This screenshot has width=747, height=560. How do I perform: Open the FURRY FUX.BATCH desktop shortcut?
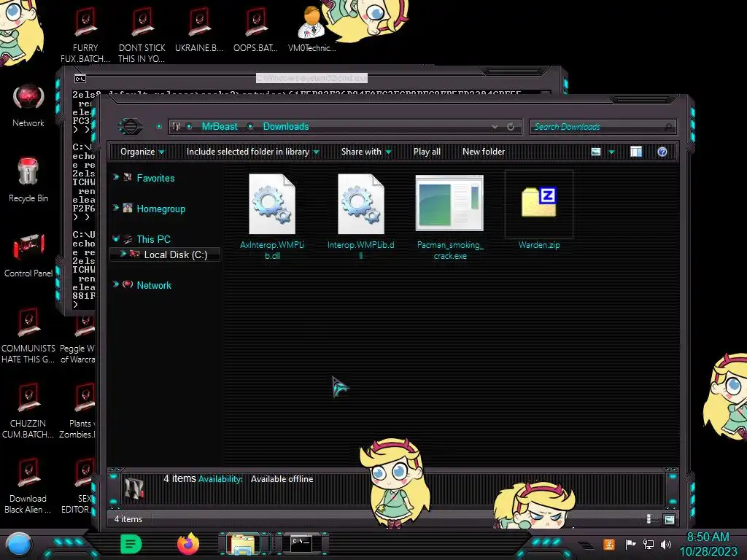(85, 34)
